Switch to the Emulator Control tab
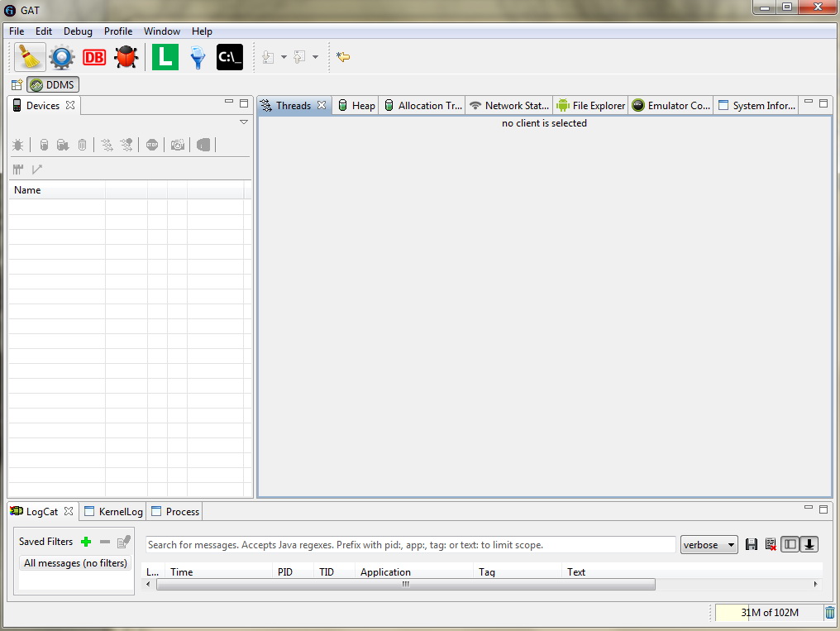 point(671,106)
